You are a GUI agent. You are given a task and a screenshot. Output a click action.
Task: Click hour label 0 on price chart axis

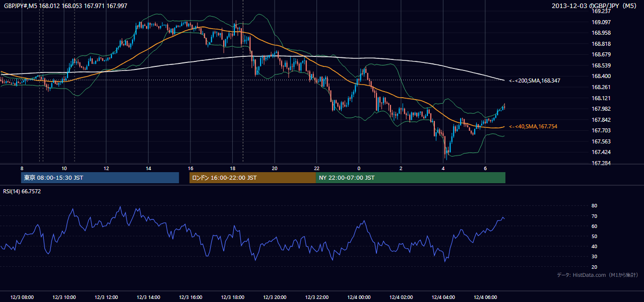point(359,168)
